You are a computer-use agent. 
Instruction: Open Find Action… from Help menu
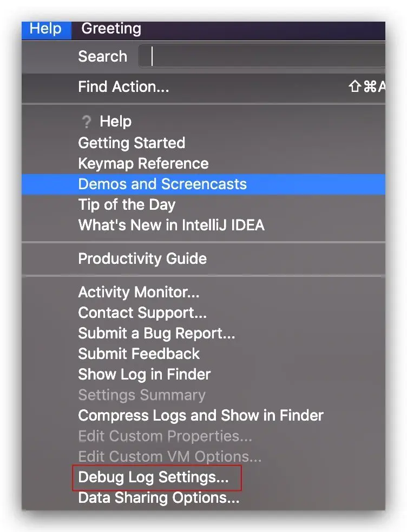click(x=123, y=87)
